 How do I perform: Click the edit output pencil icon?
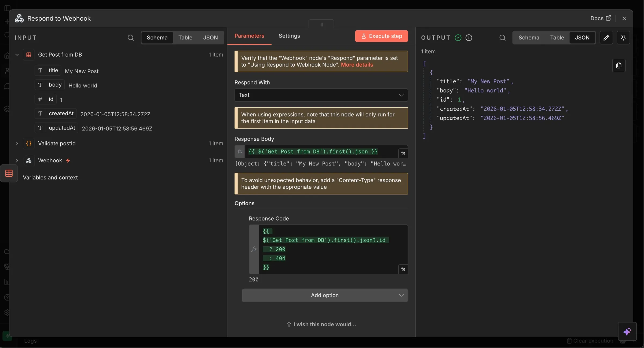(x=606, y=38)
